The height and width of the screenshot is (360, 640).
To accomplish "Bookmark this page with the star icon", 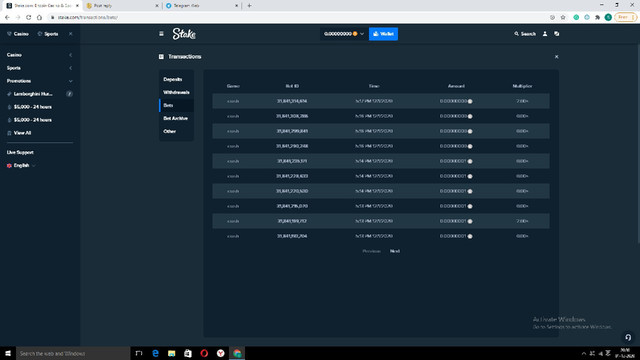I will coord(563,17).
